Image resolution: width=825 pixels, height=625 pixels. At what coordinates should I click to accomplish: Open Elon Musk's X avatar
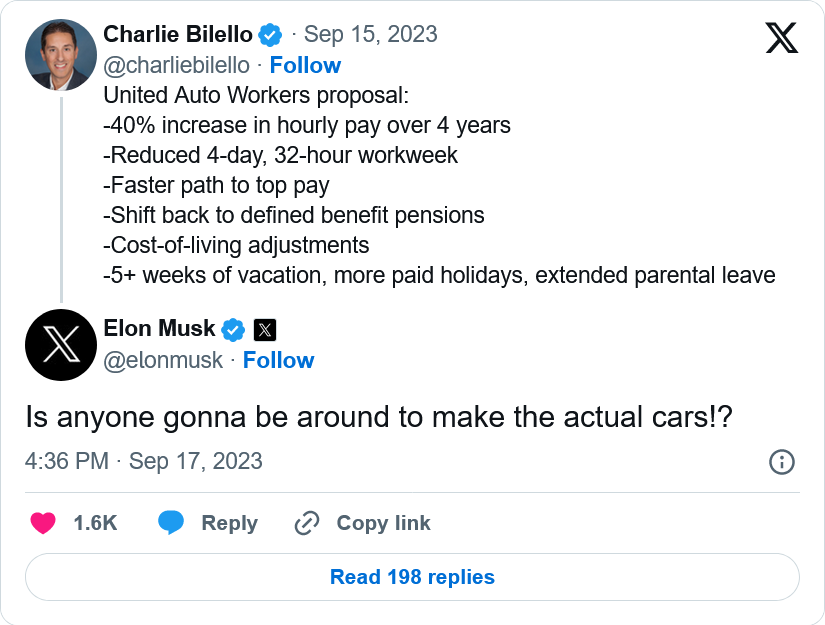coord(61,345)
